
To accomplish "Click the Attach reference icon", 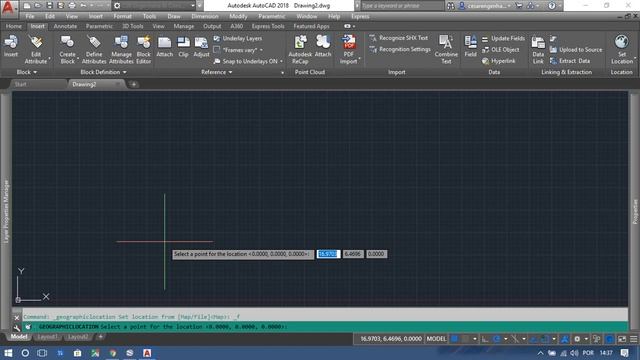I will (164, 46).
